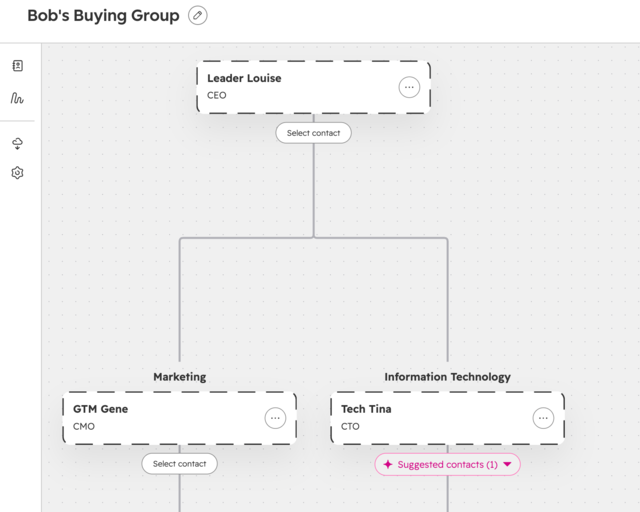This screenshot has height=512, width=640.
Task: Select the squiggle signature icon in sidebar
Action: pyautogui.click(x=17, y=98)
